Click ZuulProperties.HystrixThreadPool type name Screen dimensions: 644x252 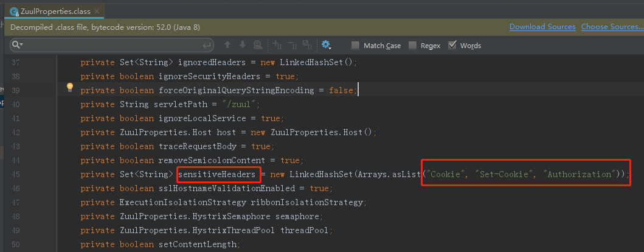pyautogui.click(x=198, y=230)
